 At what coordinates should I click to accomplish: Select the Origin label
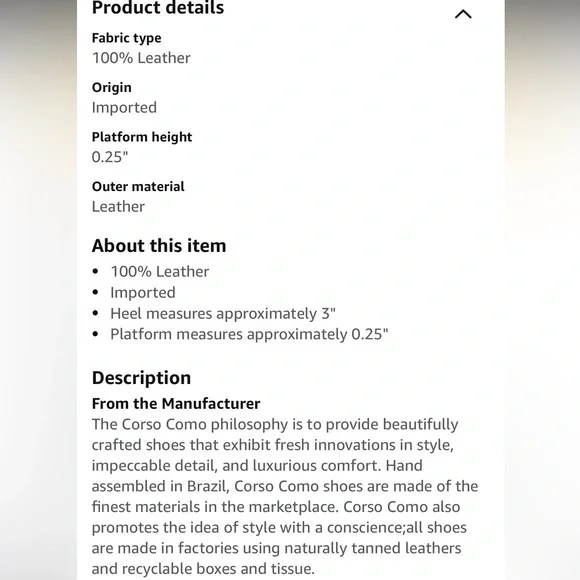[112, 88]
